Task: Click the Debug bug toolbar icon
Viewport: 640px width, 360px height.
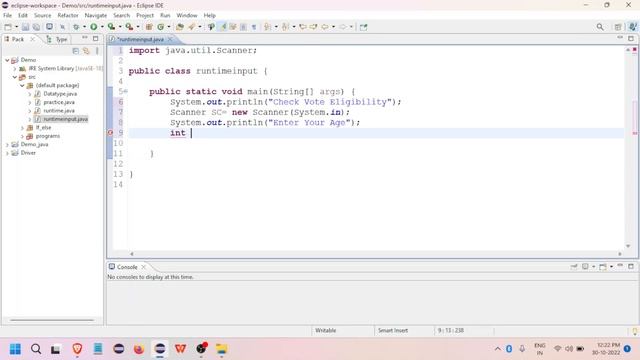Action: (76, 27)
